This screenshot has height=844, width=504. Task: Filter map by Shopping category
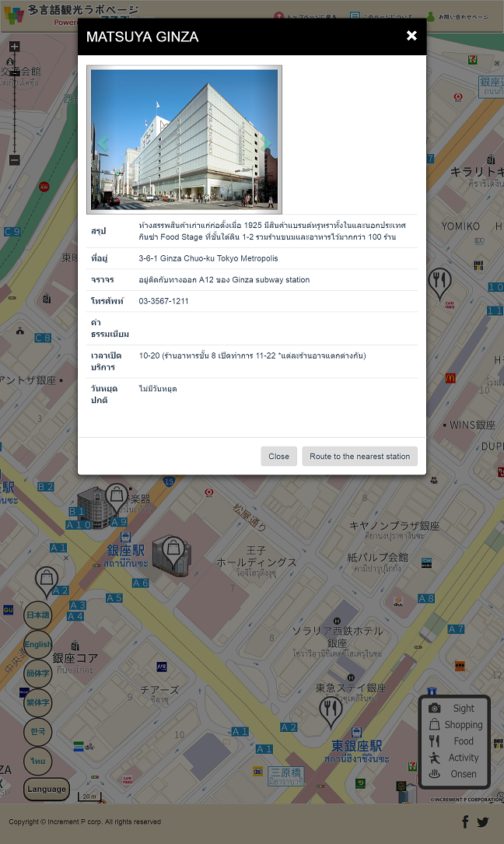pos(456,725)
